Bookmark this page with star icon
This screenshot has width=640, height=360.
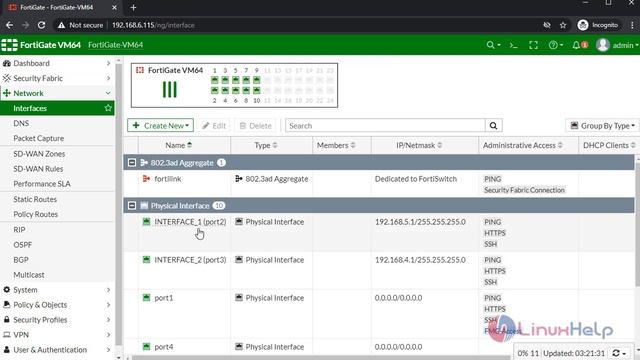pyautogui.click(x=563, y=25)
